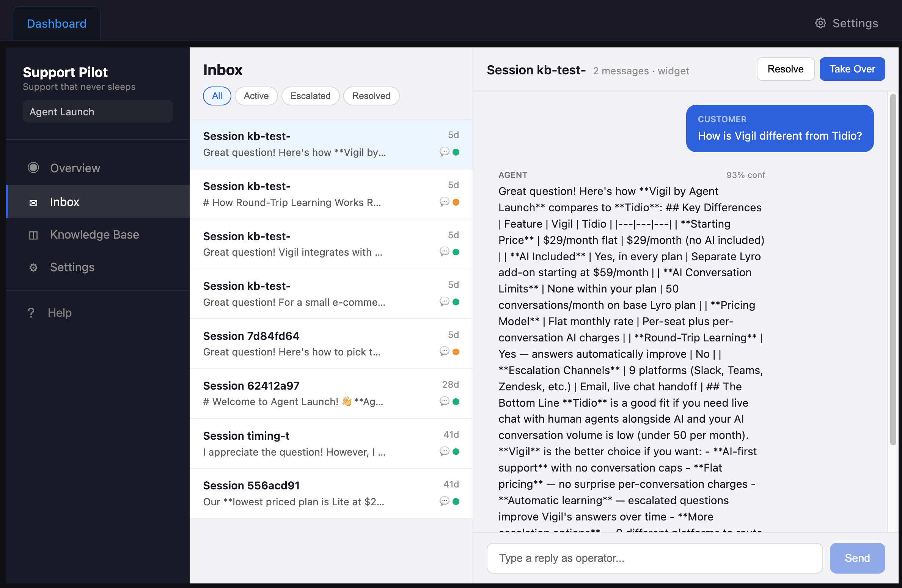Click the AGENT label above the reply
Screen dimensions: 902x588
[513, 175]
